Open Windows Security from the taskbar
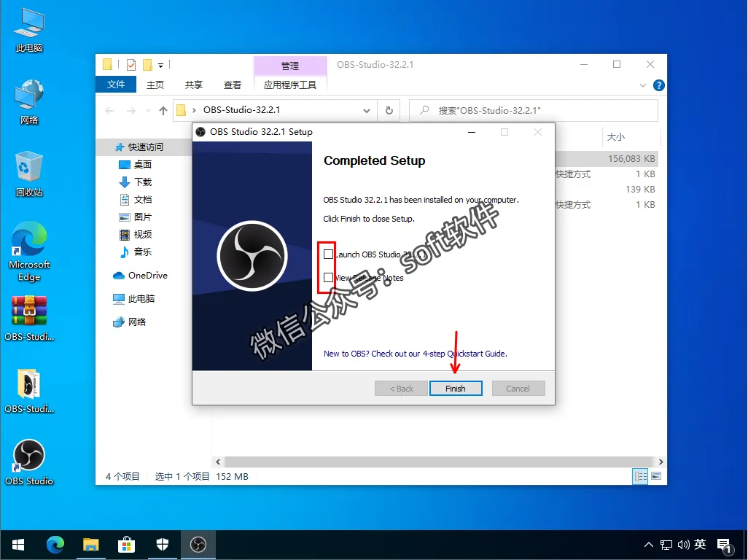 tap(162, 544)
